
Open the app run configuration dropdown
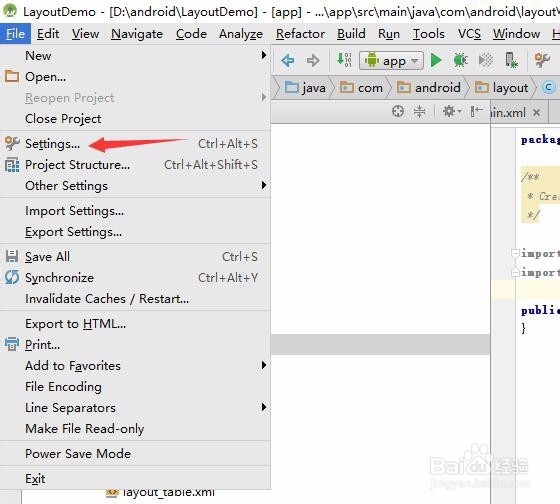(x=391, y=60)
